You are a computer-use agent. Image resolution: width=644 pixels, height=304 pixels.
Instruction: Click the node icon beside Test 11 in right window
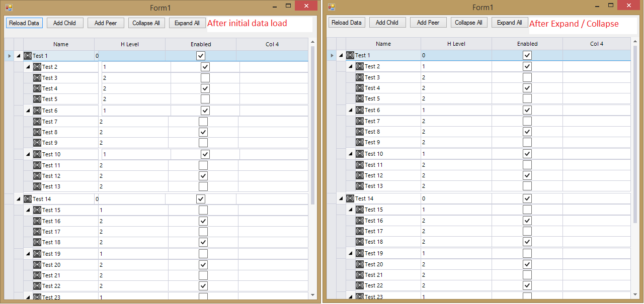(360, 165)
